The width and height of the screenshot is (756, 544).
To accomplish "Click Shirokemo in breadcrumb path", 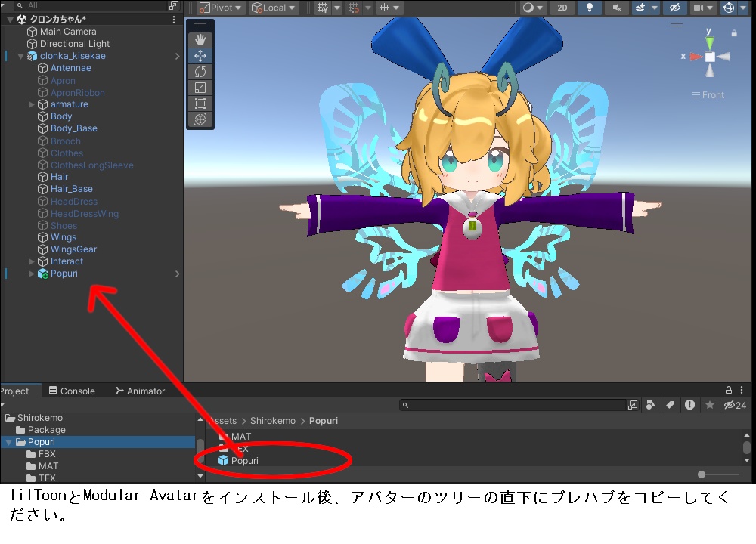I will (272, 421).
